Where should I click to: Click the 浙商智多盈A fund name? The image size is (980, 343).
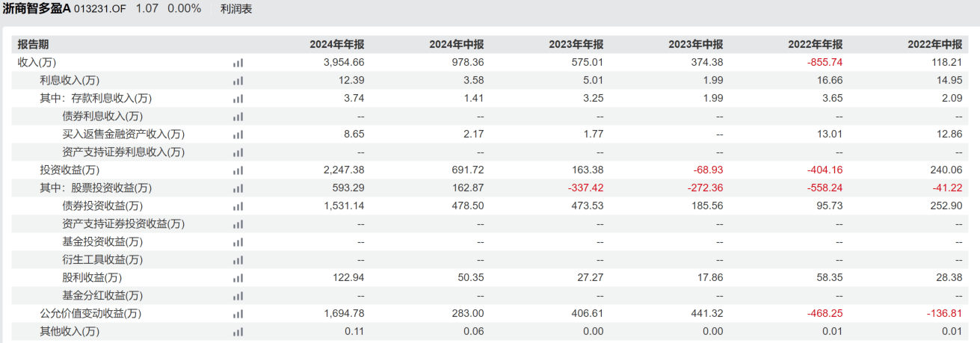tap(36, 9)
